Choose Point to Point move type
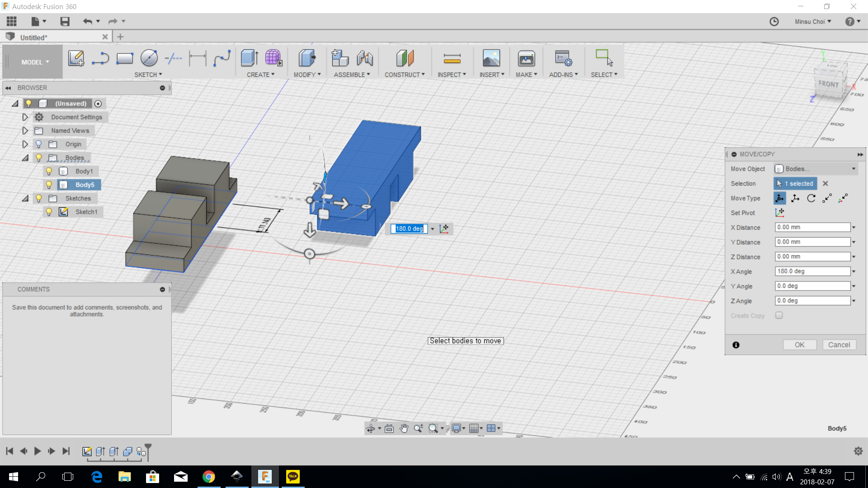The width and height of the screenshot is (868, 488). pos(827,198)
